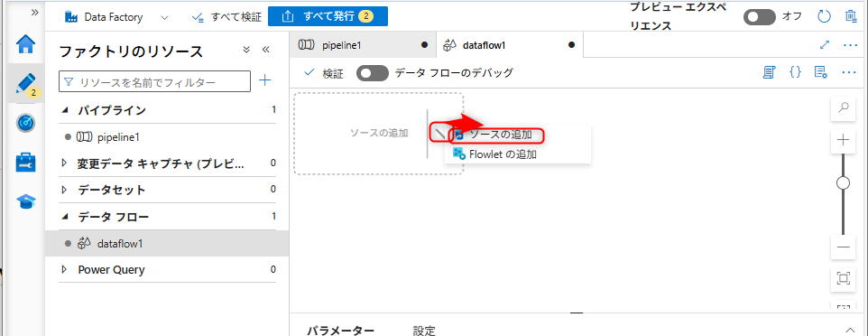The image size is (868, 336).
Task: Open the Author pencil icon
Action: coord(26,83)
